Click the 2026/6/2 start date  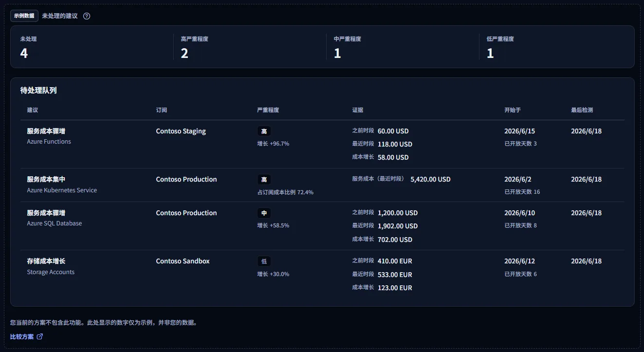click(x=518, y=179)
